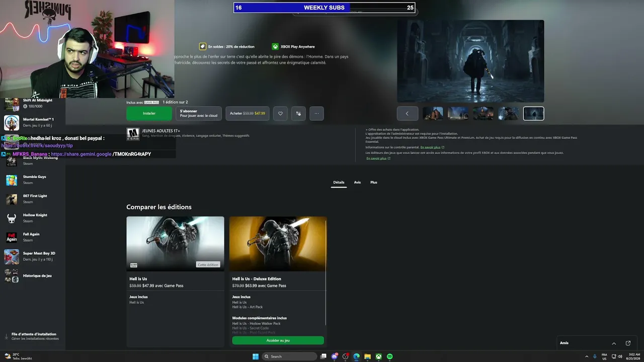Open Historique de jeu icon group
The width and height of the screenshot is (644, 362).
(12, 276)
